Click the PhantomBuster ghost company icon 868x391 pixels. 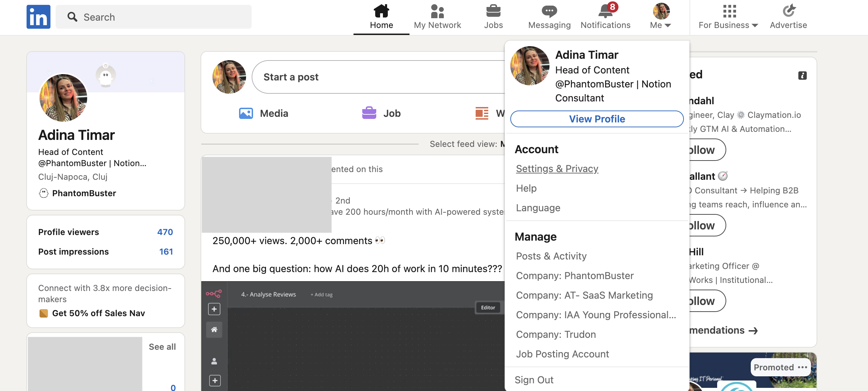[x=44, y=193]
